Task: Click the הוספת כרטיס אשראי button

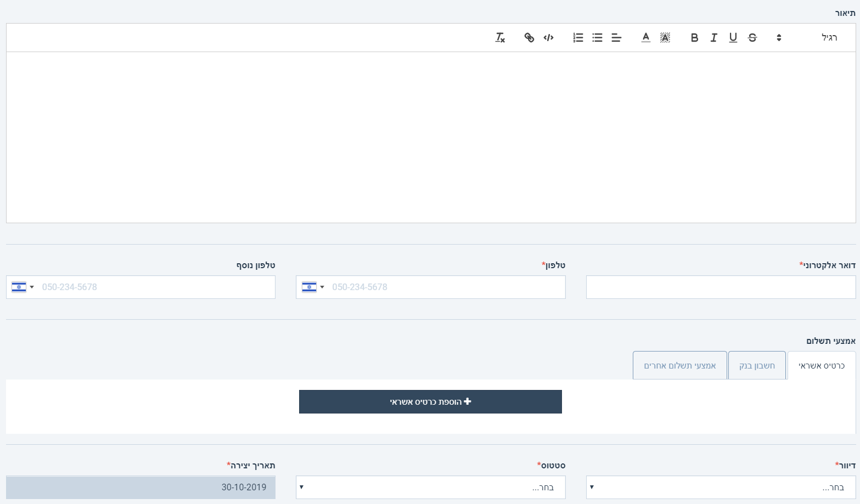Action: [430, 402]
